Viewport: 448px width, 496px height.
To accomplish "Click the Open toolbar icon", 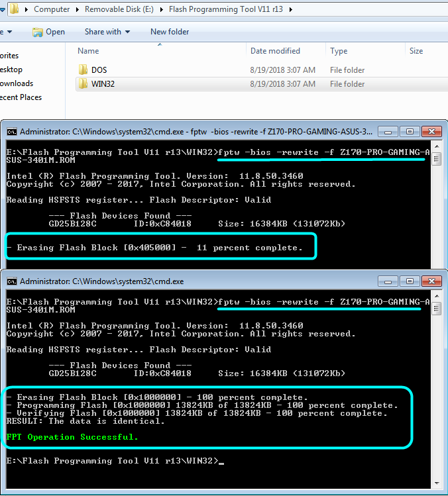I will [x=38, y=32].
